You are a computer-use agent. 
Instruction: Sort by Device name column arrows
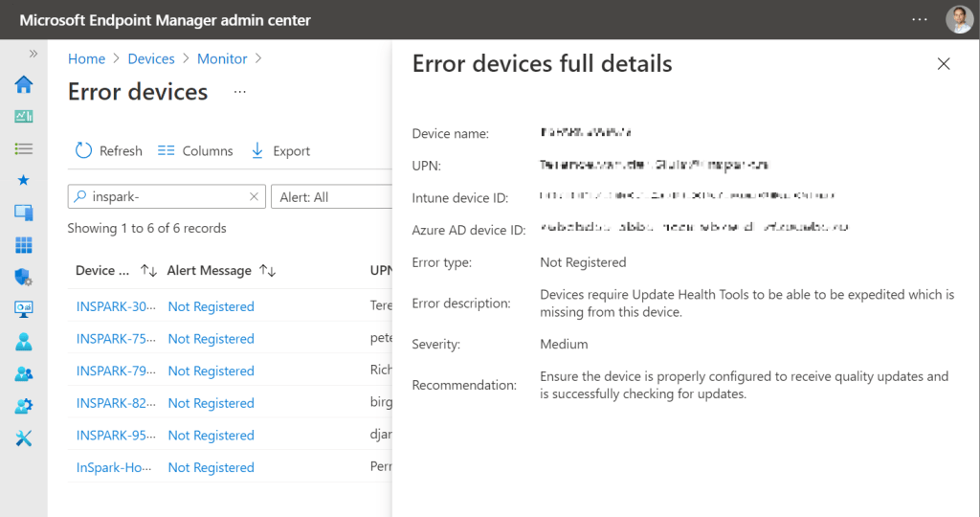[x=148, y=271]
